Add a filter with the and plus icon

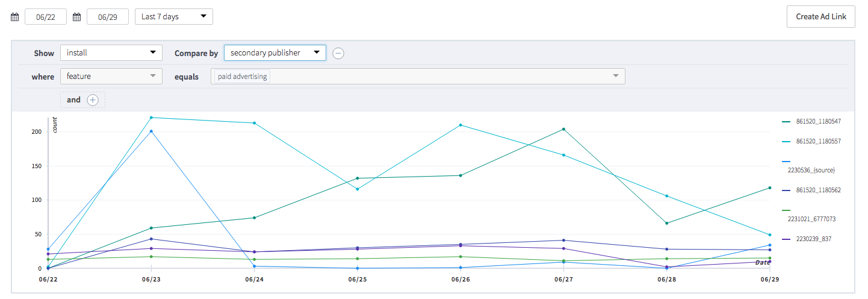point(93,100)
